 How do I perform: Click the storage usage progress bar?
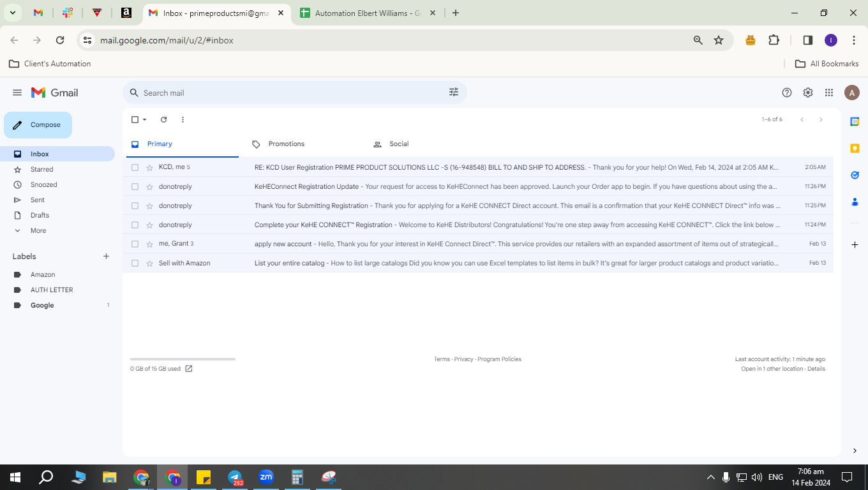tap(183, 359)
